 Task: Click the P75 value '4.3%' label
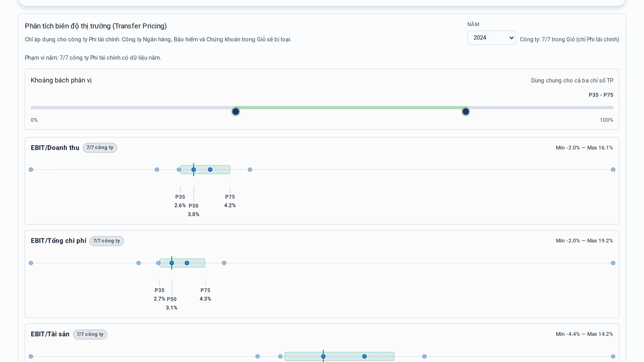pyautogui.click(x=205, y=299)
